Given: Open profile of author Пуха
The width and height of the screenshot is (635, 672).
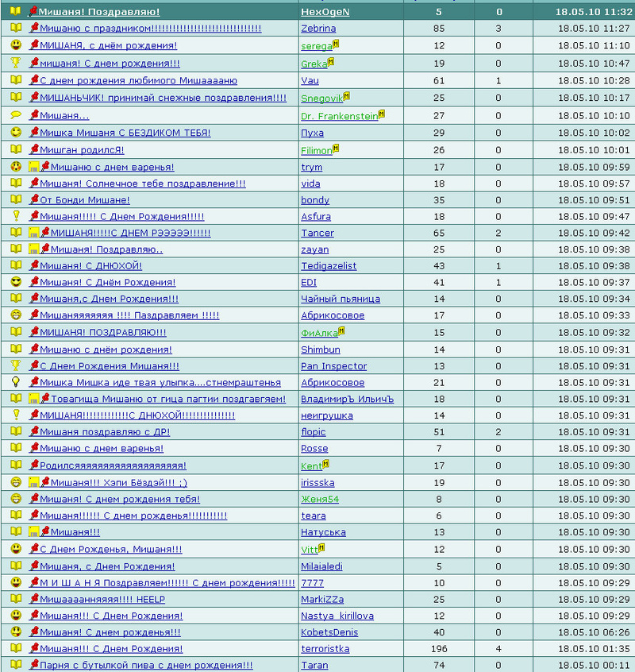Looking at the screenshot, I should click(312, 133).
